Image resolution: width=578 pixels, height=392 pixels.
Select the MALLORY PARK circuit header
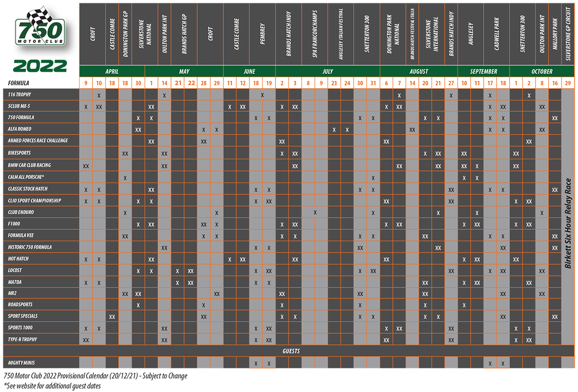point(555,35)
